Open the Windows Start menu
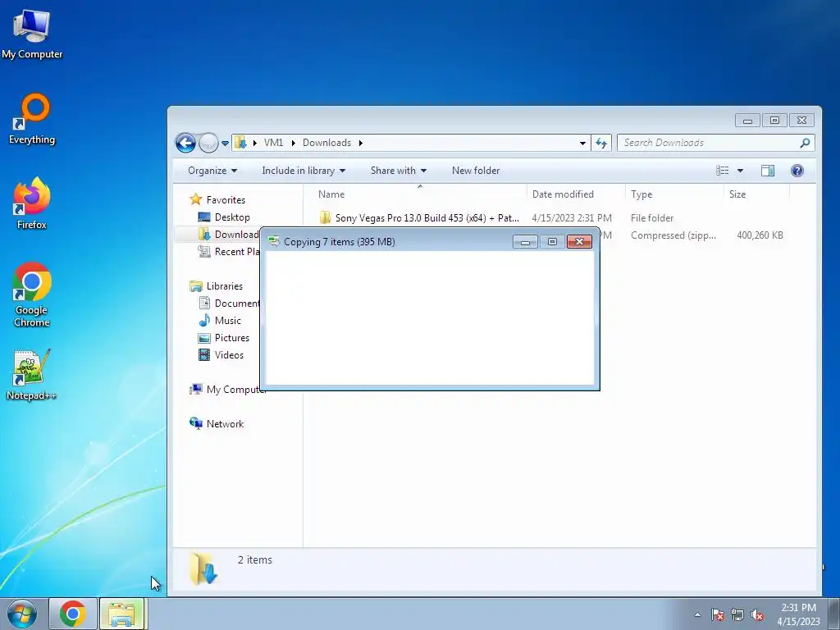This screenshot has height=630, width=840. coord(22,614)
